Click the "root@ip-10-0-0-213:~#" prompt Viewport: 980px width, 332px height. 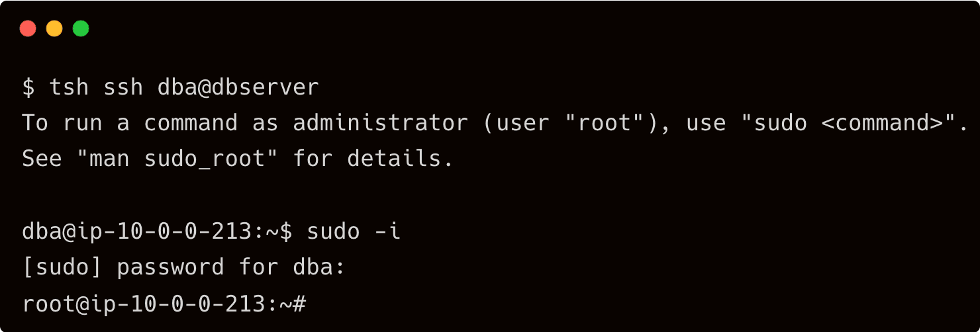click(164, 304)
